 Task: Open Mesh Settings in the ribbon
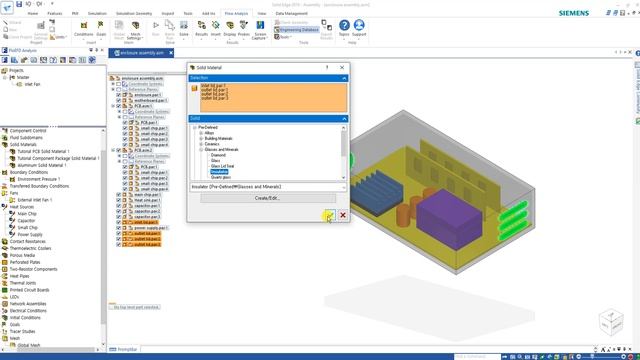click(136, 29)
